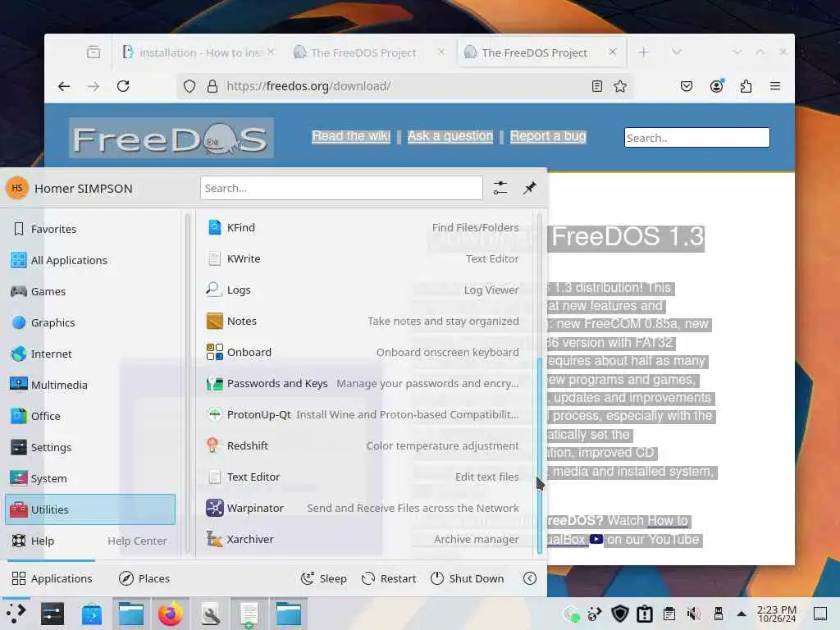Open Firefox extensions menu

[x=746, y=86]
